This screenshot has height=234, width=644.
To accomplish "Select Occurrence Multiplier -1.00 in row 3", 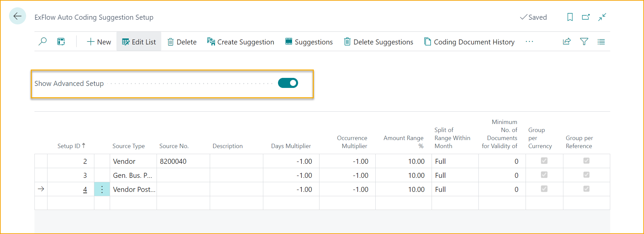I will click(347, 175).
